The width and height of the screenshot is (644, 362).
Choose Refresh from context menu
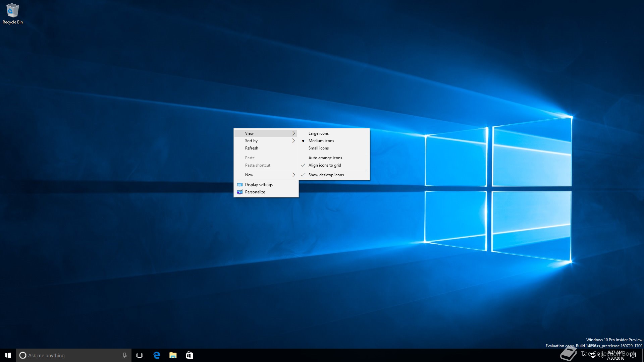(x=252, y=148)
